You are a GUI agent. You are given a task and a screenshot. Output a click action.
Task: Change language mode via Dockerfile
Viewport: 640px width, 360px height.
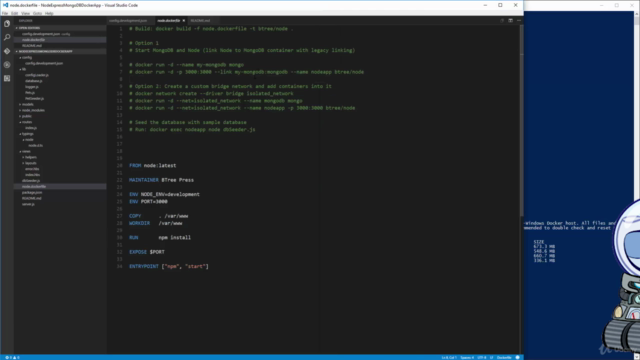(504, 358)
